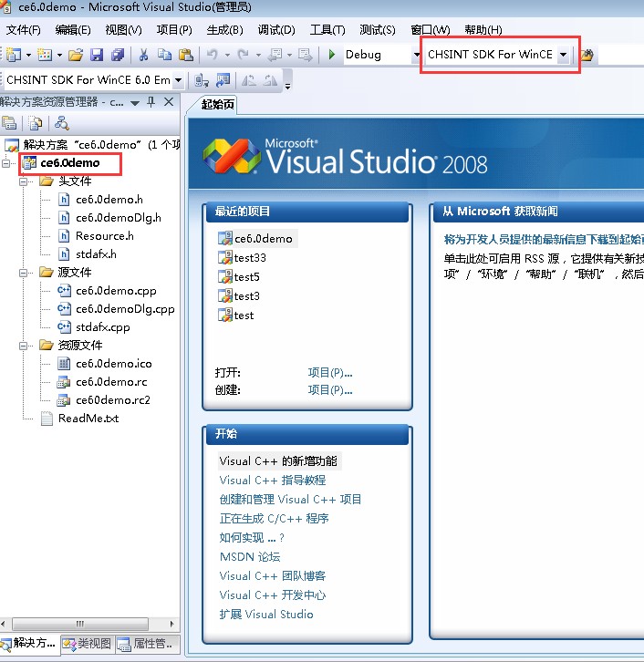Collapse the 源文件 folder node
Screen dimensions: 644x662
23,273
